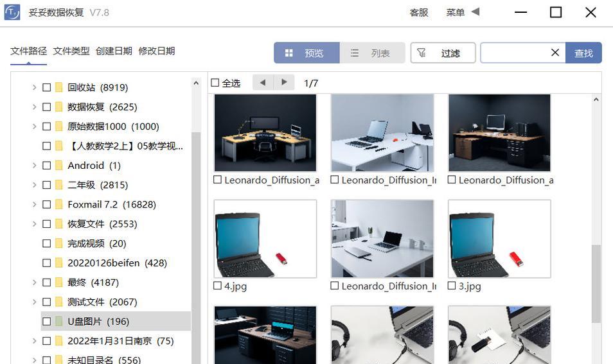Click the green folder icon of U盘图片
Image resolution: width=613 pixels, height=364 pixels.
(58, 322)
